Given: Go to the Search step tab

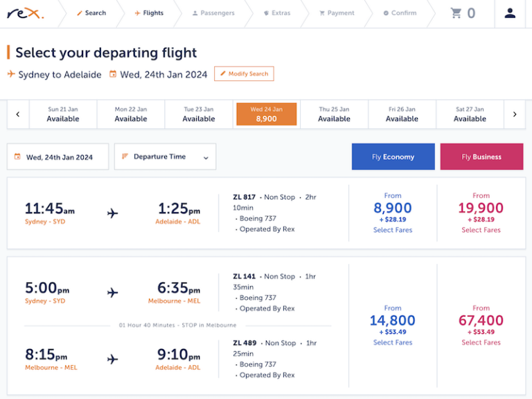Looking at the screenshot, I should pyautogui.click(x=91, y=13).
